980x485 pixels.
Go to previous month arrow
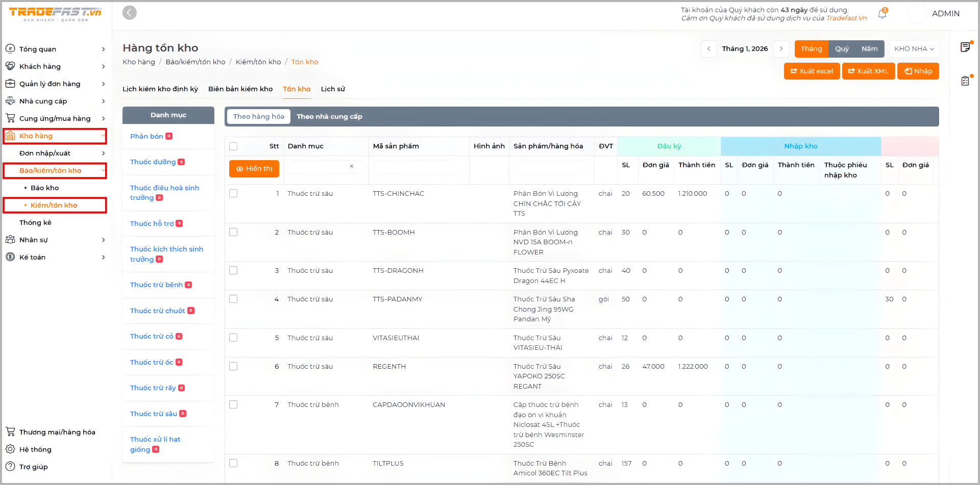709,49
